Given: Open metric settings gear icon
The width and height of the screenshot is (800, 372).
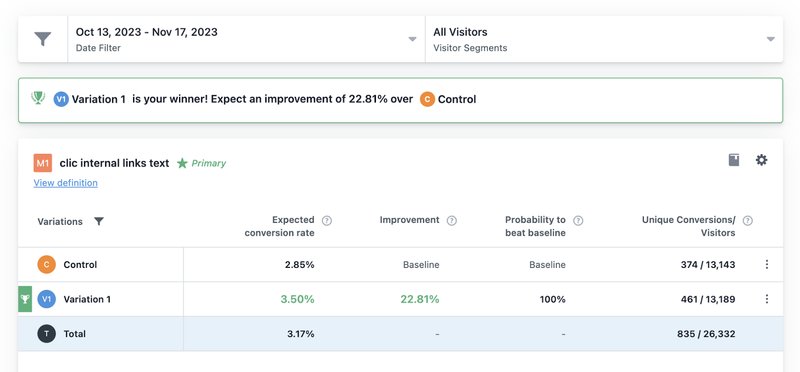Looking at the screenshot, I should pos(761,160).
